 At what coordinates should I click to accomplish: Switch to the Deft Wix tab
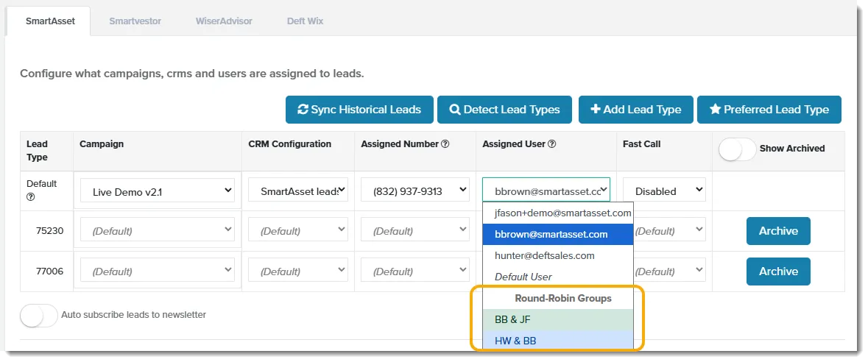click(x=305, y=21)
